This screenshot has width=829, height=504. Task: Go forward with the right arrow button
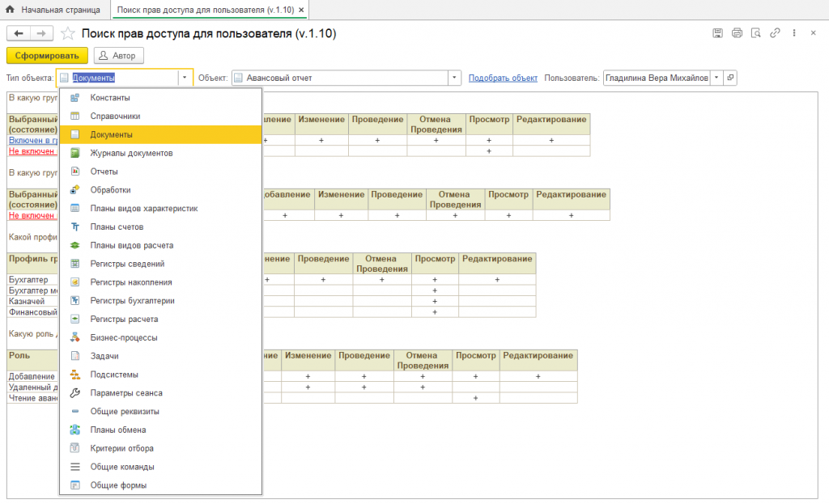(41, 33)
